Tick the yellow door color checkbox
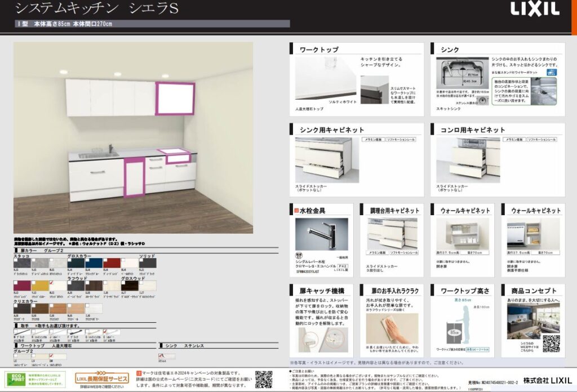 34,283
